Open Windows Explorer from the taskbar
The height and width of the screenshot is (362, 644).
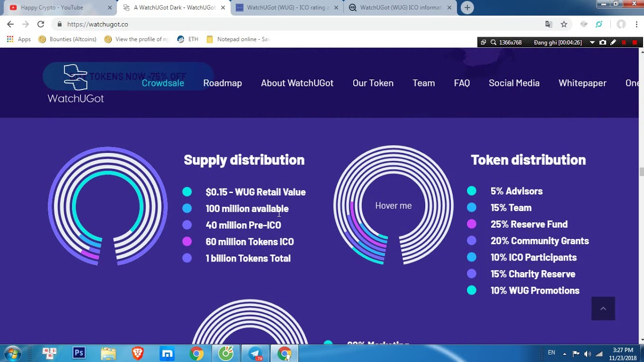tap(108, 353)
